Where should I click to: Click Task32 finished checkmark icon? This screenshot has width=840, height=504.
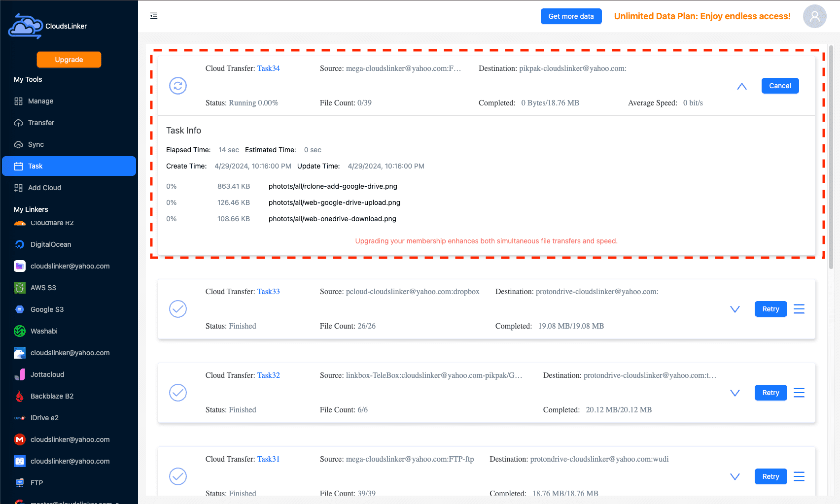(x=178, y=393)
